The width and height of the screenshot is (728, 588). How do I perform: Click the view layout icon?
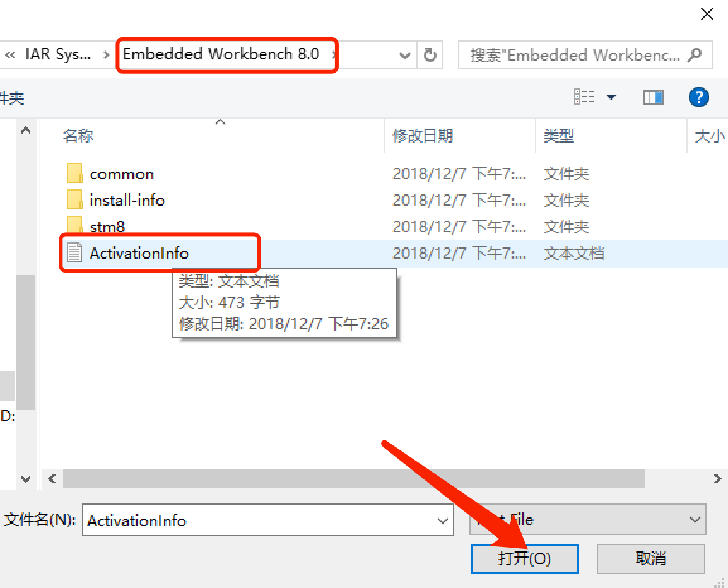pos(584,97)
